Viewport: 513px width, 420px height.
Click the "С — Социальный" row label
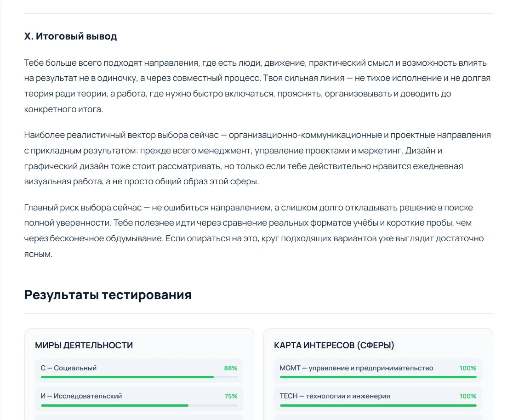pos(68,368)
